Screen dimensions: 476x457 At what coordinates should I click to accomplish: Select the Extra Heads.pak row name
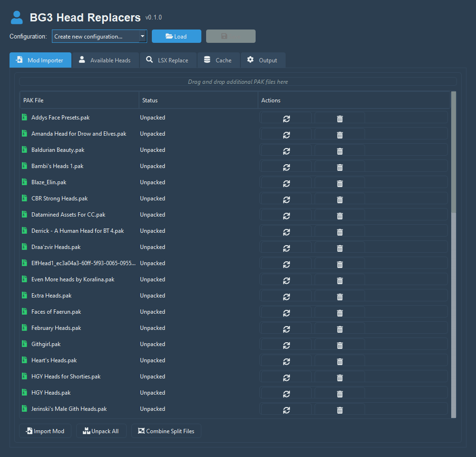tap(51, 296)
